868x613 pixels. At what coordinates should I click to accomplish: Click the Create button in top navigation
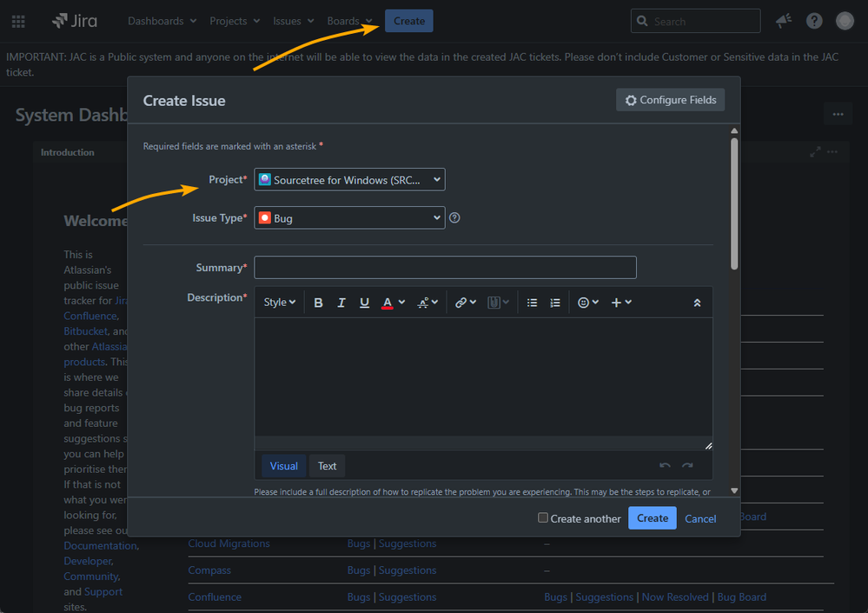(x=409, y=21)
